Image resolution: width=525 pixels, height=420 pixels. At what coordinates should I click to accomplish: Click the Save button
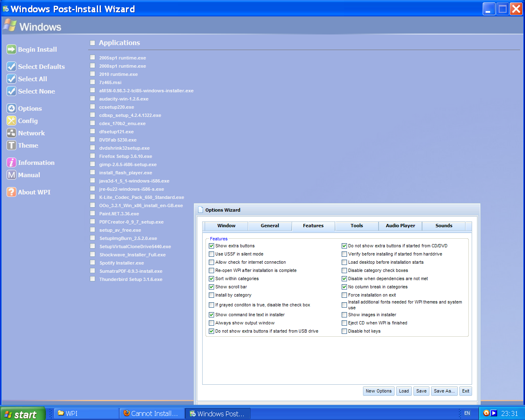point(422,391)
